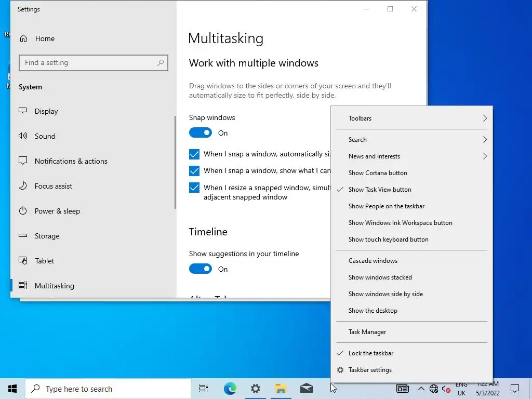
Task: Open the clock and date flyout
Action: [x=487, y=389]
